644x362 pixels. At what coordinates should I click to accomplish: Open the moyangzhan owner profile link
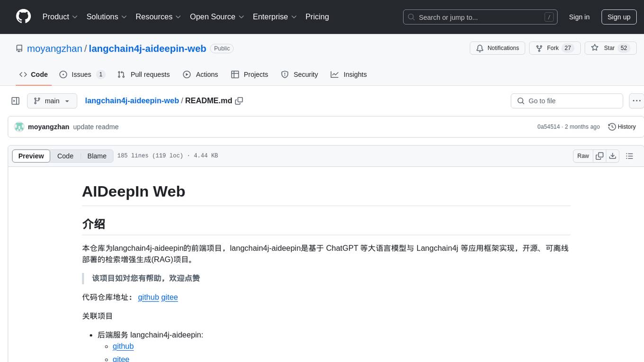pyautogui.click(x=54, y=48)
